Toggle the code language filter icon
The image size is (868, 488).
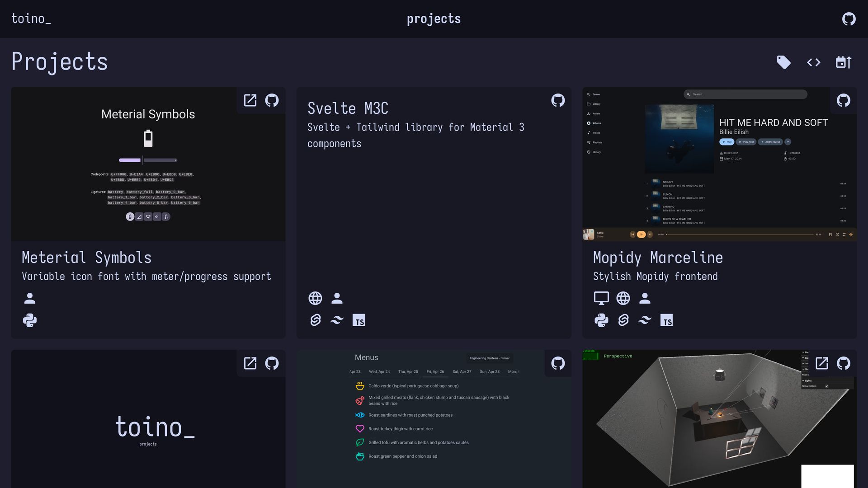pos(813,62)
